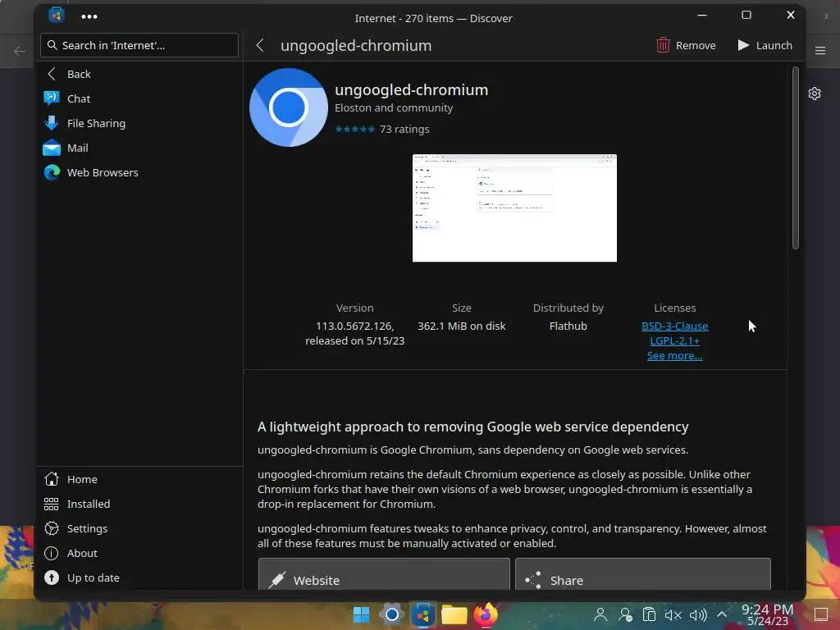
Task: Click the Website button
Action: pyautogui.click(x=384, y=575)
